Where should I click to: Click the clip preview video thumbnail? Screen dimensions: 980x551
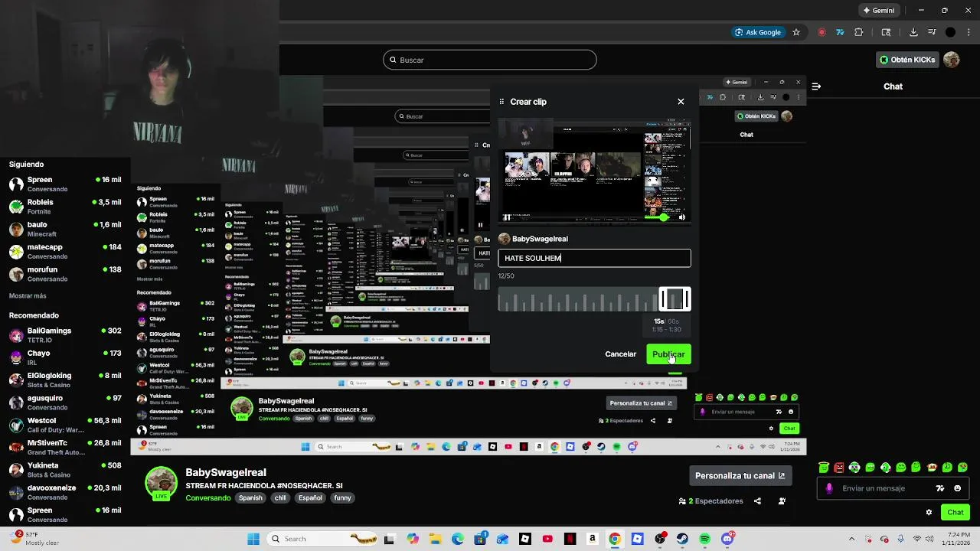pyautogui.click(x=594, y=172)
